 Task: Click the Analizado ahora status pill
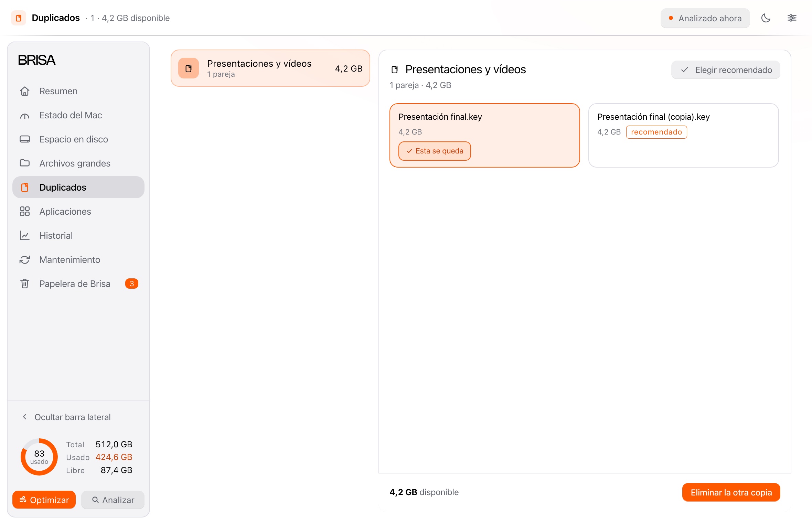click(705, 18)
